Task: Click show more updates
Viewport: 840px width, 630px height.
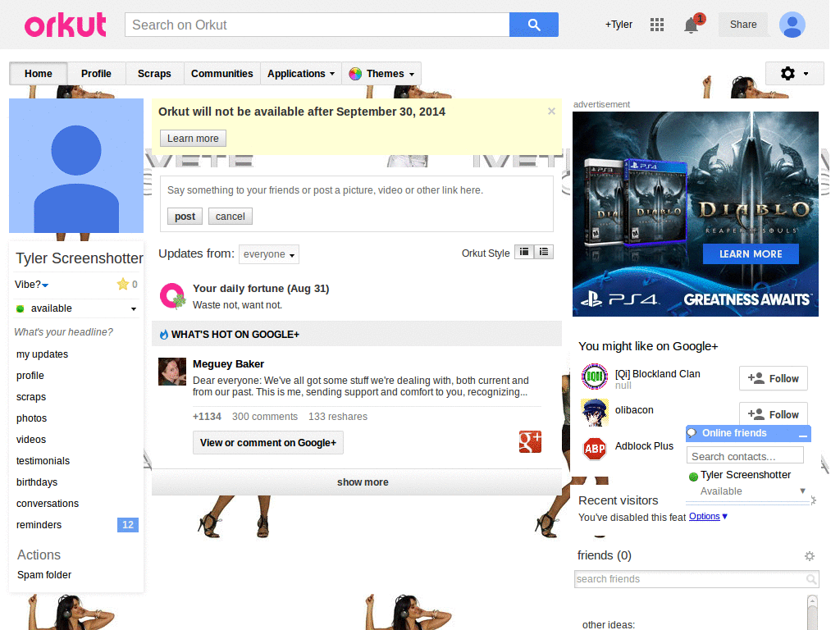Action: [357, 482]
